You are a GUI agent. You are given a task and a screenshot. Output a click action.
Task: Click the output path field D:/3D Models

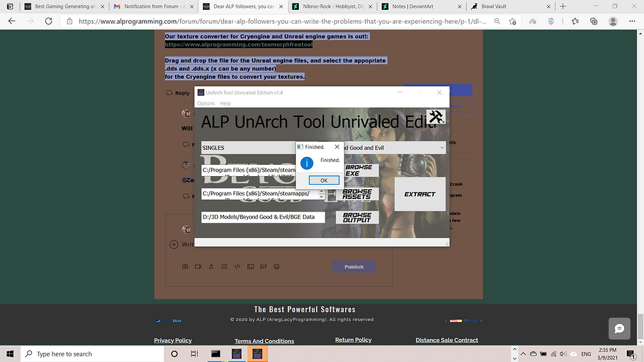point(263,217)
